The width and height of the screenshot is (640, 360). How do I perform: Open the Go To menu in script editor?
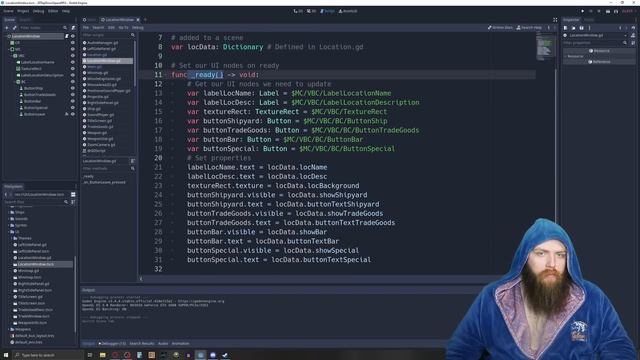click(123, 28)
